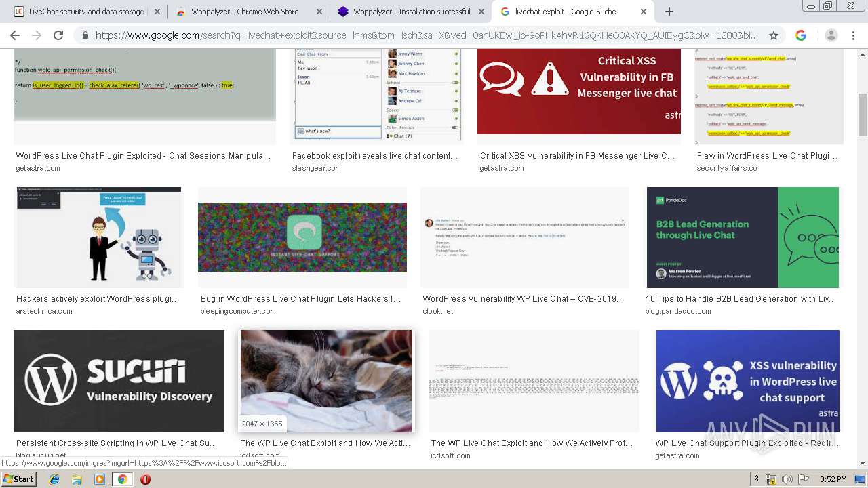This screenshot has width=868, height=488.
Task: Open 'Flaw in WordPress Live Chat Plugin' title
Action: click(767, 156)
